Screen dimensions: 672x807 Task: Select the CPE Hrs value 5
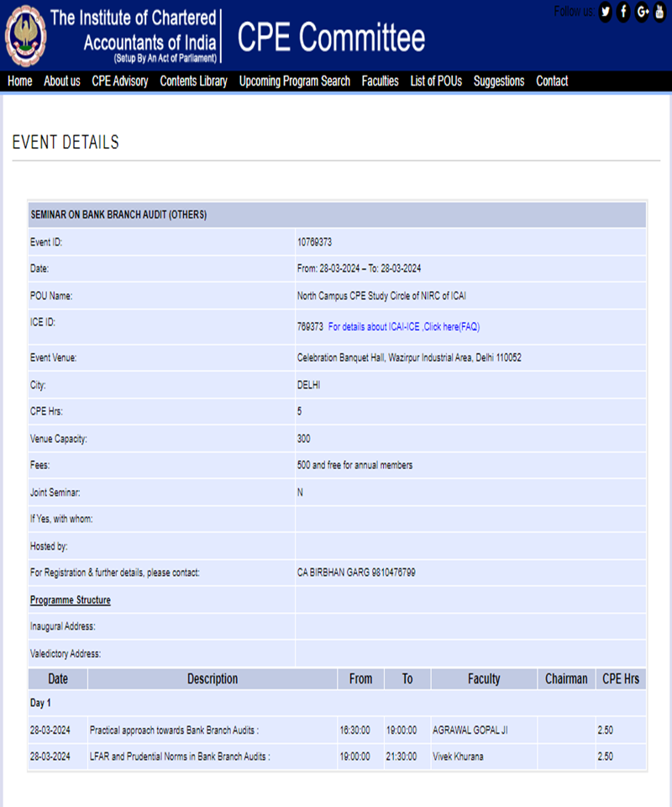(299, 411)
